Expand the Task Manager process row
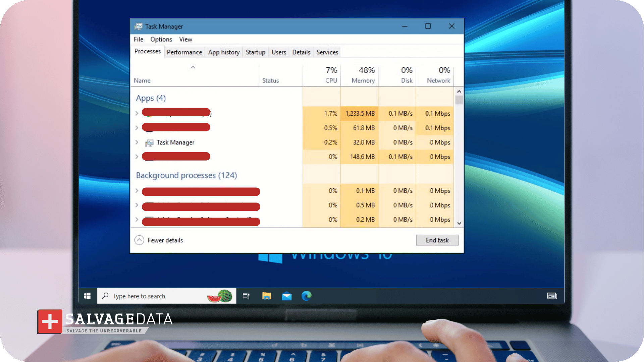This screenshot has height=362, width=644. (x=137, y=142)
